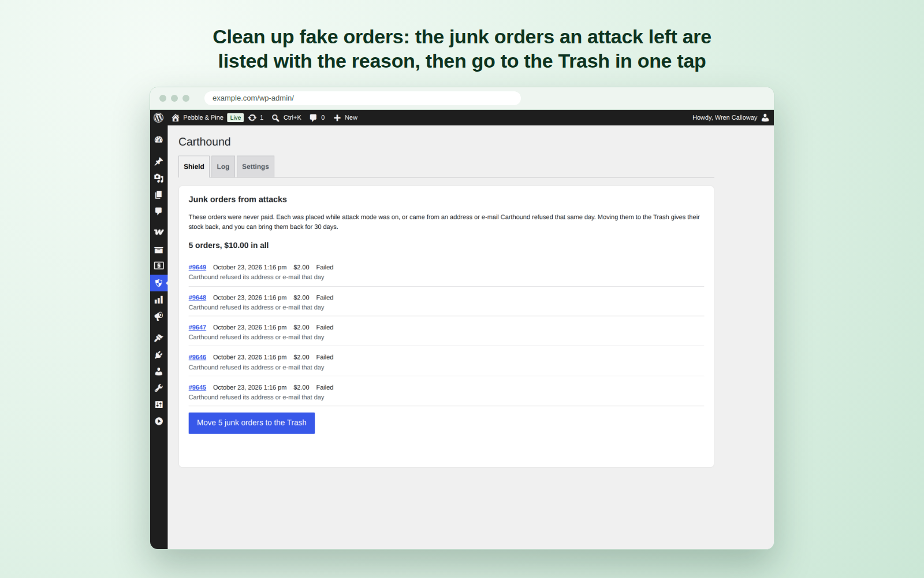This screenshot has width=924, height=578.
Task: Open comments bubble in admin bar
Action: [x=317, y=117]
